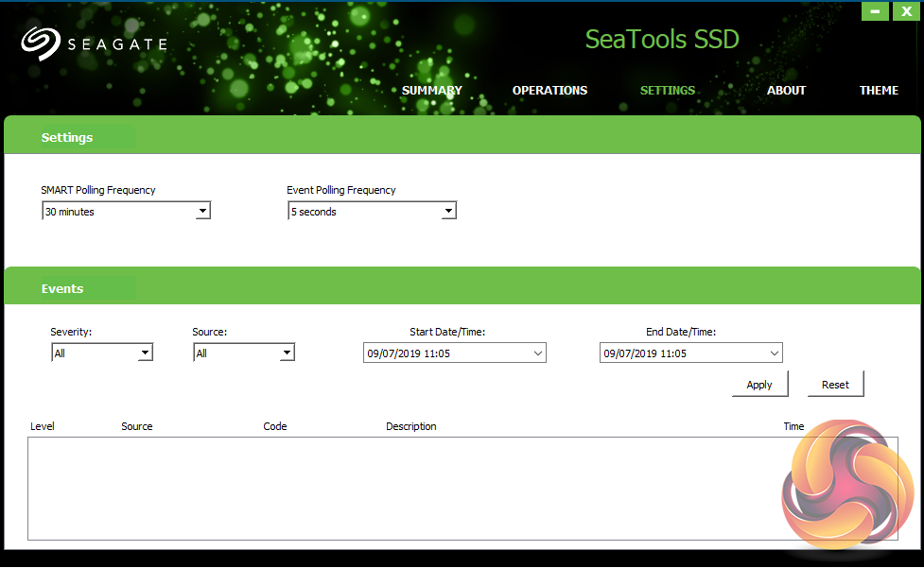Screen dimensions: 924x568
Task: Open the Event Polling Frequency dropdown
Action: 448,212
